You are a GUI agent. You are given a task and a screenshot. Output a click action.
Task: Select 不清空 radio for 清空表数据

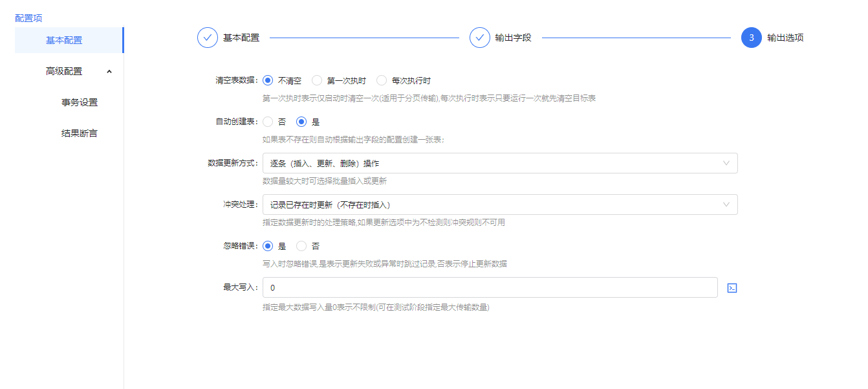click(268, 81)
